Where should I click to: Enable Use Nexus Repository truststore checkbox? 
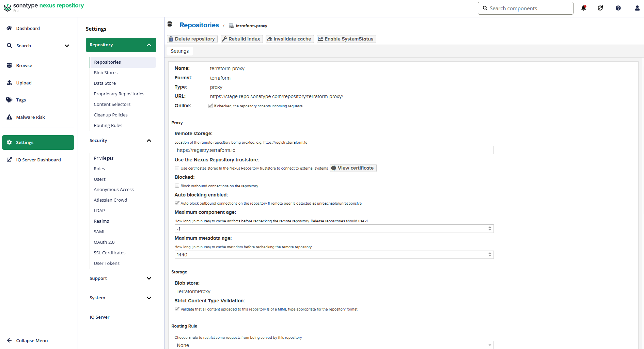coord(177,168)
